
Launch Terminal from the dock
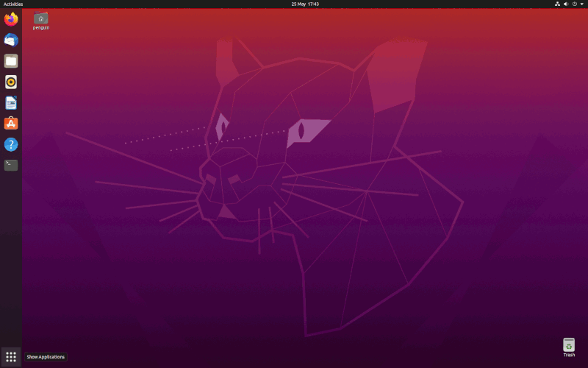tap(11, 165)
